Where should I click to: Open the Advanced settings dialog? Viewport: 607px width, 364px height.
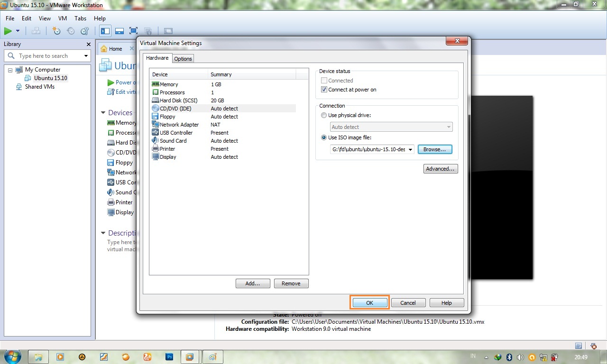440,168
